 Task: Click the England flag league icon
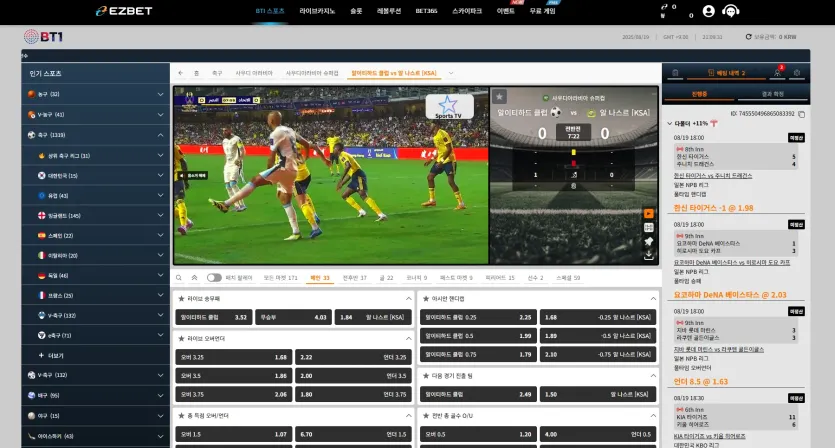pos(42,216)
